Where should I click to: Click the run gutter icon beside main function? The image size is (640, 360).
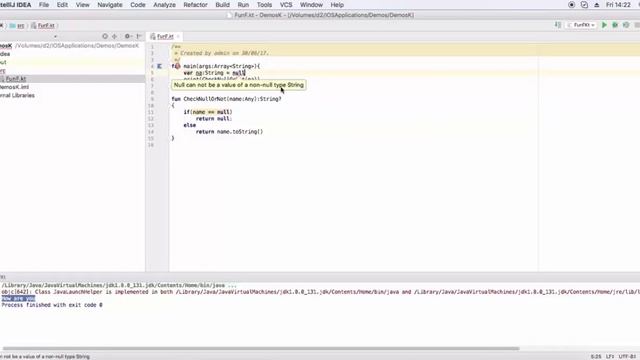[160, 66]
